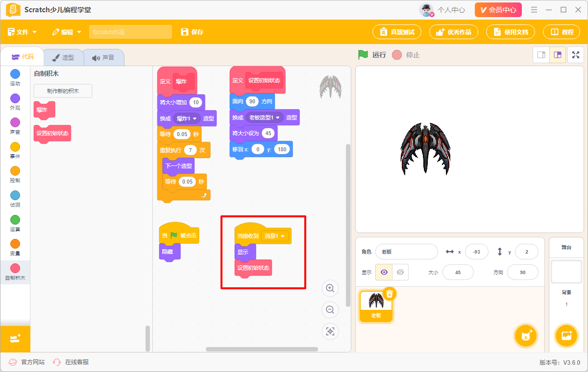This screenshot has width=588, height=372.
Task: Hide the sprite with crossed-eye toggle
Action: coord(400,272)
